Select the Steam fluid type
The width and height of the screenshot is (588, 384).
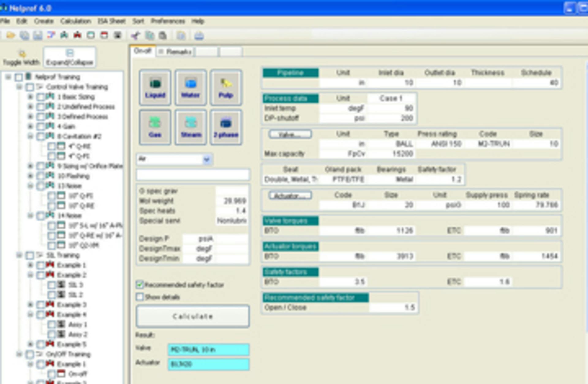[x=190, y=127]
